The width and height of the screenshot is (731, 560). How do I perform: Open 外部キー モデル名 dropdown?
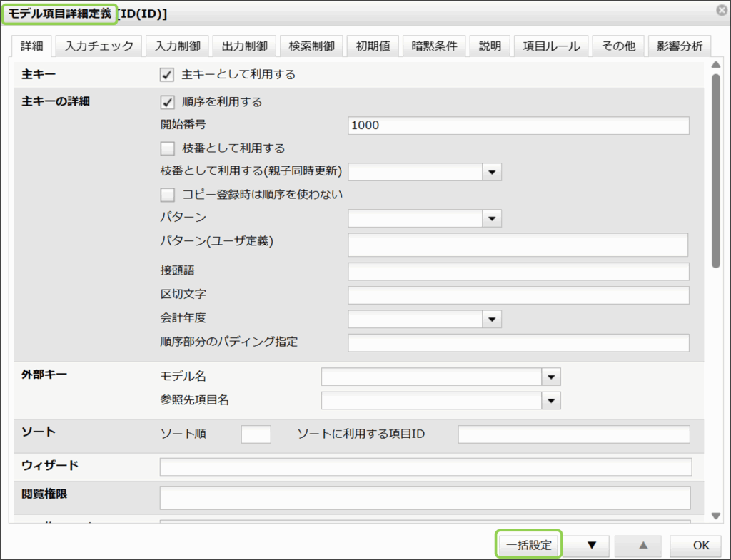coord(551,377)
